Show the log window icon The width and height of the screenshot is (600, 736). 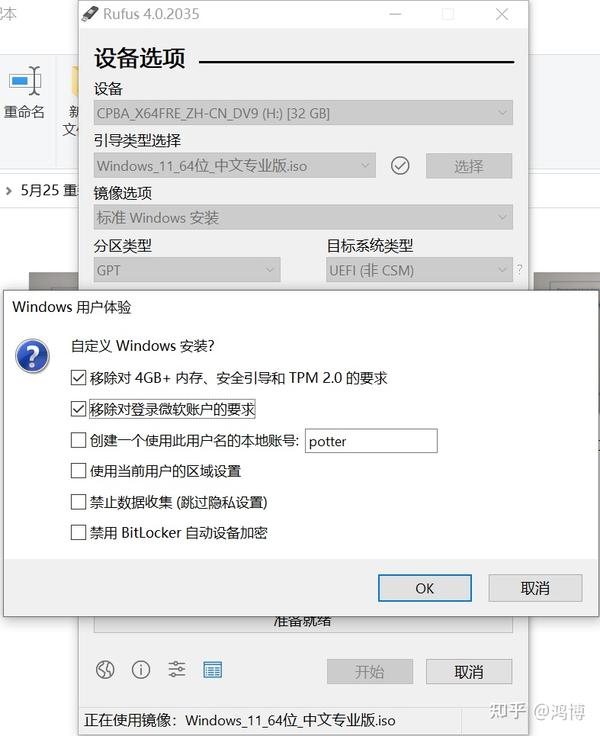[213, 670]
